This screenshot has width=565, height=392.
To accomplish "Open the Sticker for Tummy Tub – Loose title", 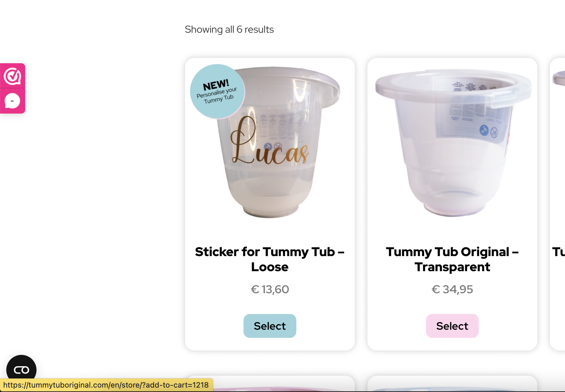I will [x=270, y=259].
